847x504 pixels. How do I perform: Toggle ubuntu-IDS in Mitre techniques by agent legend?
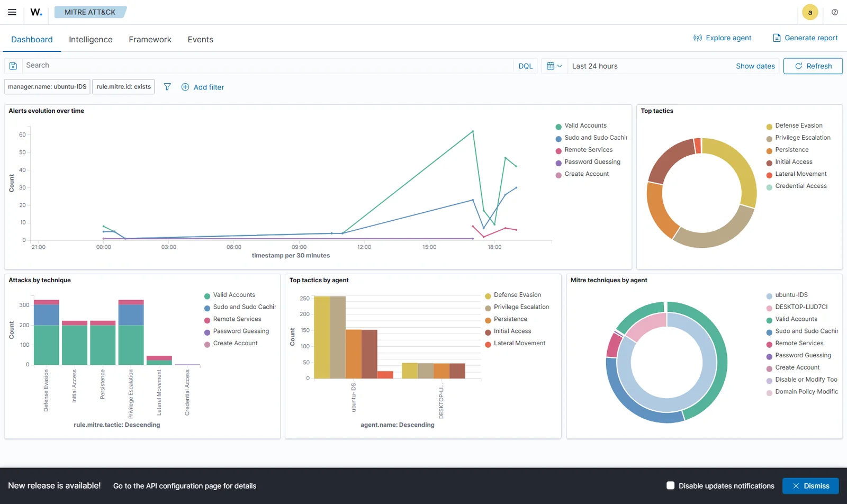coord(787,295)
